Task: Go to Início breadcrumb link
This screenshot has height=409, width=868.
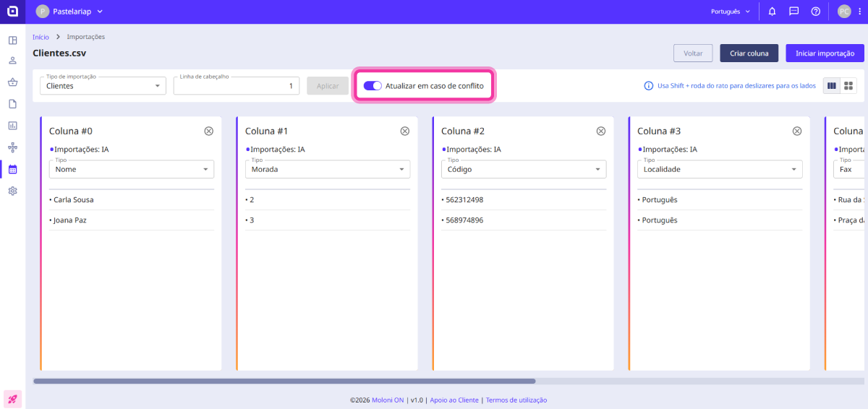Action: point(41,37)
